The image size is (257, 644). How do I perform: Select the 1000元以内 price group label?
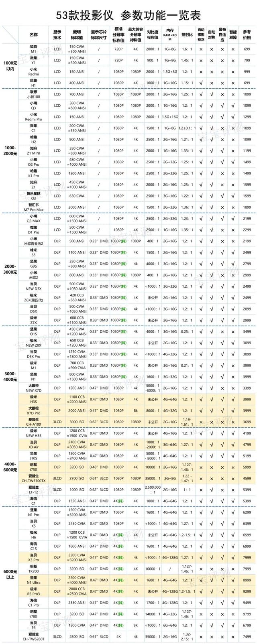tap(10, 66)
